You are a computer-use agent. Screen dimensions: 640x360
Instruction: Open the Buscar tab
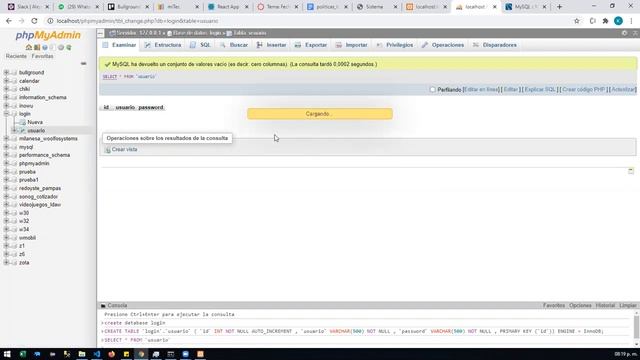234,45
